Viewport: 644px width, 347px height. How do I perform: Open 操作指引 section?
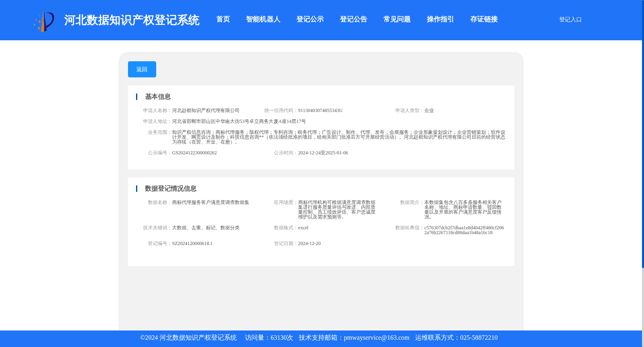point(440,19)
